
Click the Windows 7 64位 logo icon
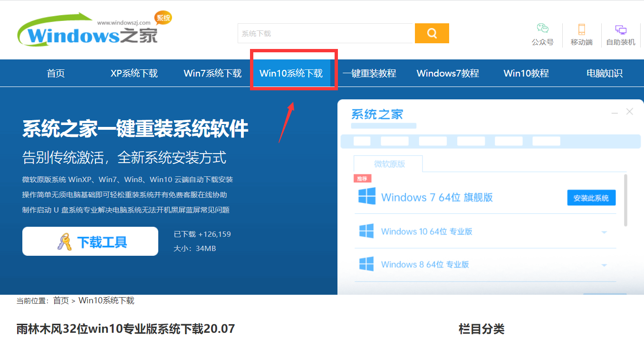pyautogui.click(x=366, y=196)
